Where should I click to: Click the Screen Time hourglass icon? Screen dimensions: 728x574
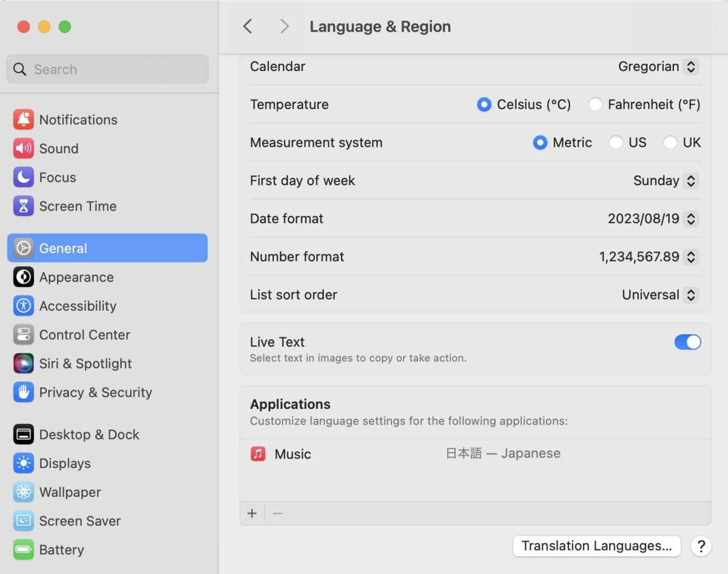pos(24,206)
